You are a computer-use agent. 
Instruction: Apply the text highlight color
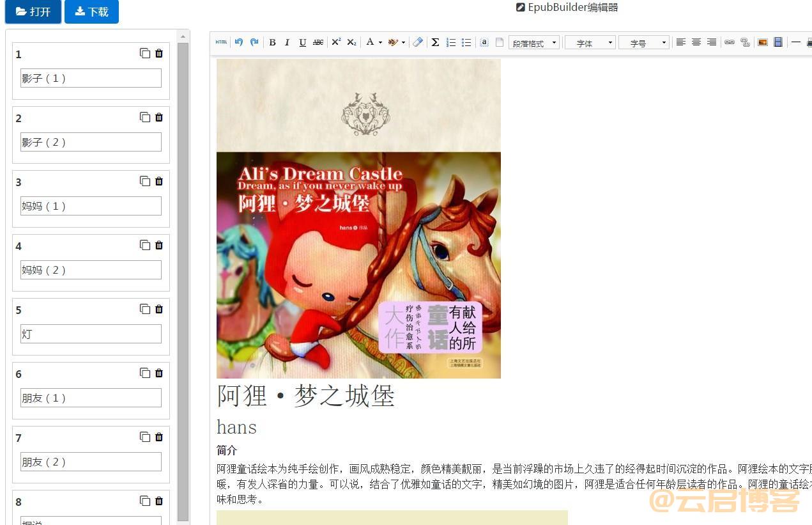(393, 42)
